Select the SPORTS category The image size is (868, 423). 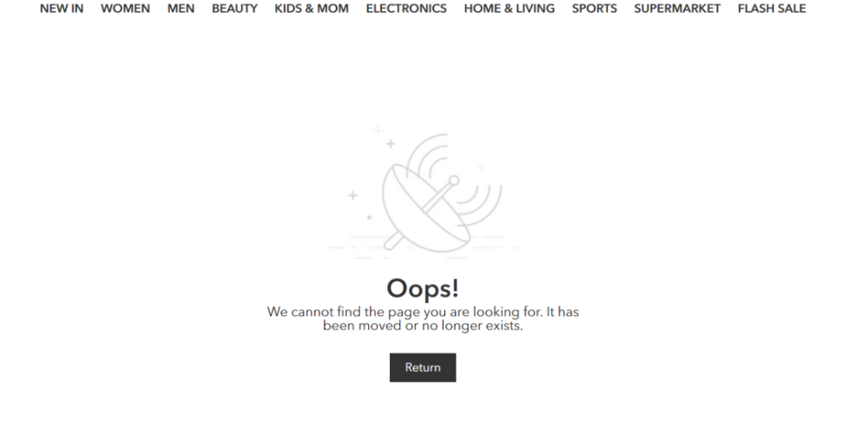point(594,9)
